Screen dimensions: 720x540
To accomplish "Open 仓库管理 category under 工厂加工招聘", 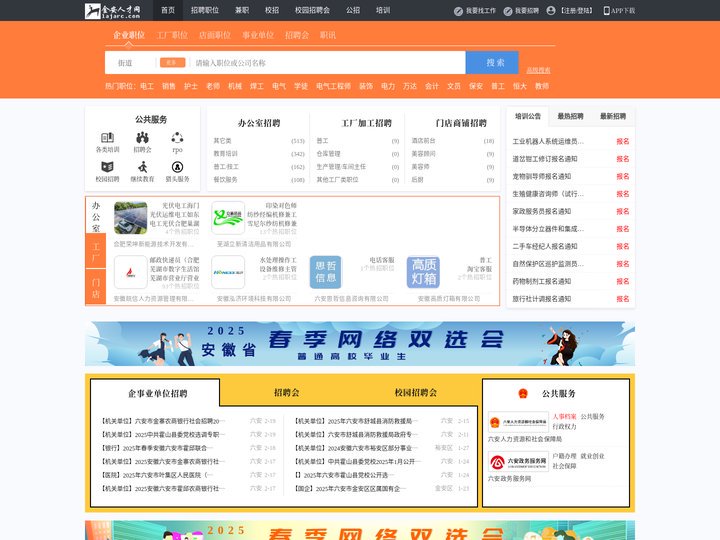I will (328, 154).
